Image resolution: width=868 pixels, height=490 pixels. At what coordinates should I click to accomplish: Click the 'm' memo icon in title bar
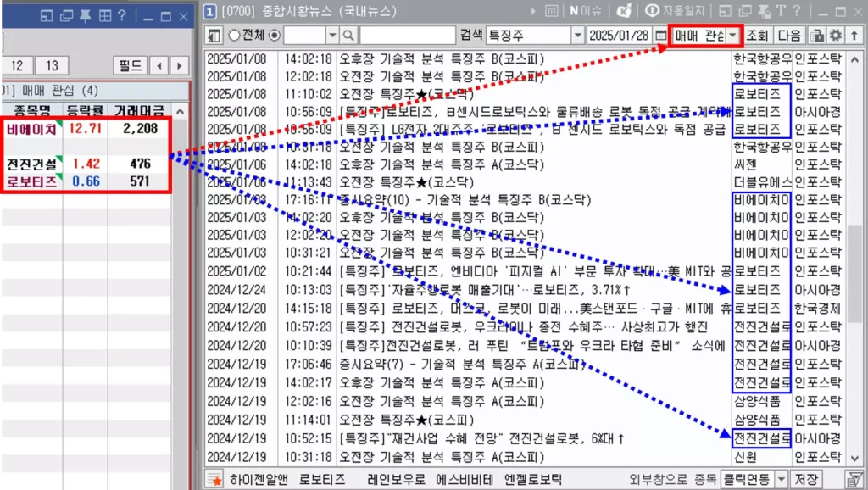coord(551,10)
